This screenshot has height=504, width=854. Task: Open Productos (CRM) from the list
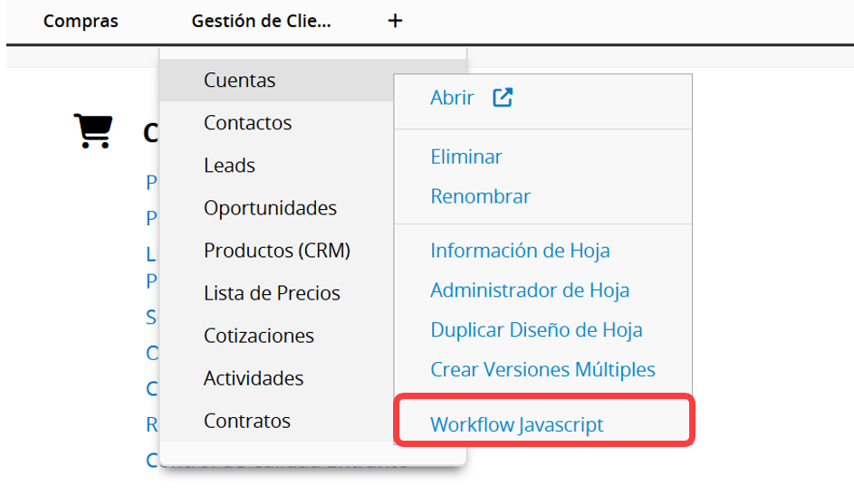pyautogui.click(x=277, y=251)
